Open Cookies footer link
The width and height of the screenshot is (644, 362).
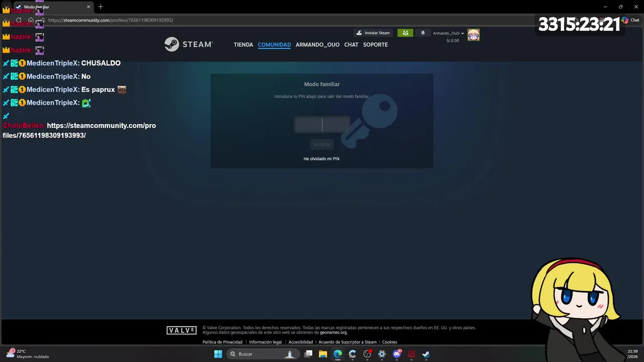tap(389, 342)
